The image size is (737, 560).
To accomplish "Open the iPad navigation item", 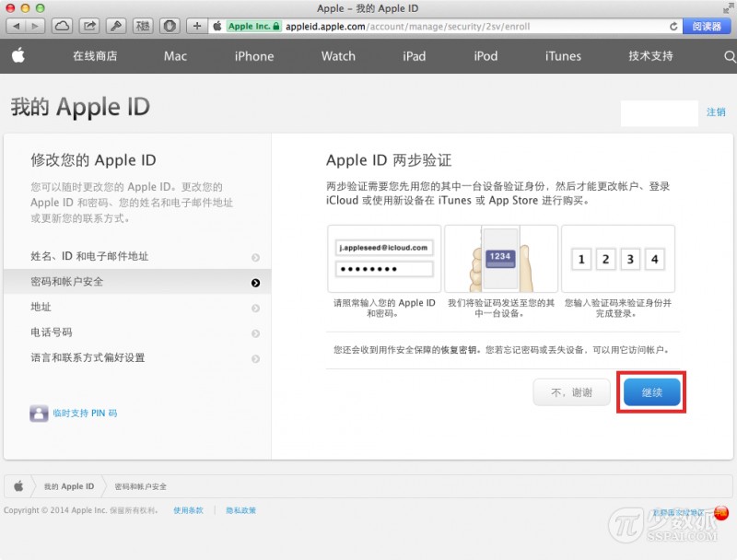I will (414, 56).
